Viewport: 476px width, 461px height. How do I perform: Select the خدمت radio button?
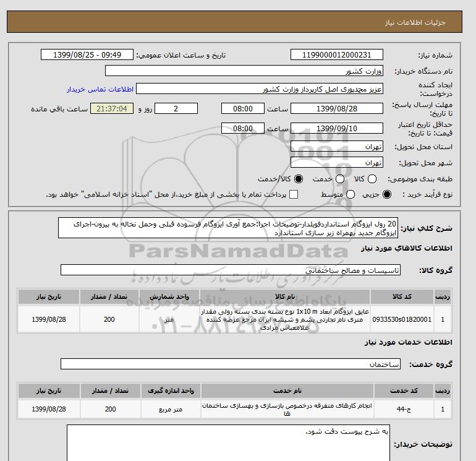pyautogui.click(x=340, y=179)
